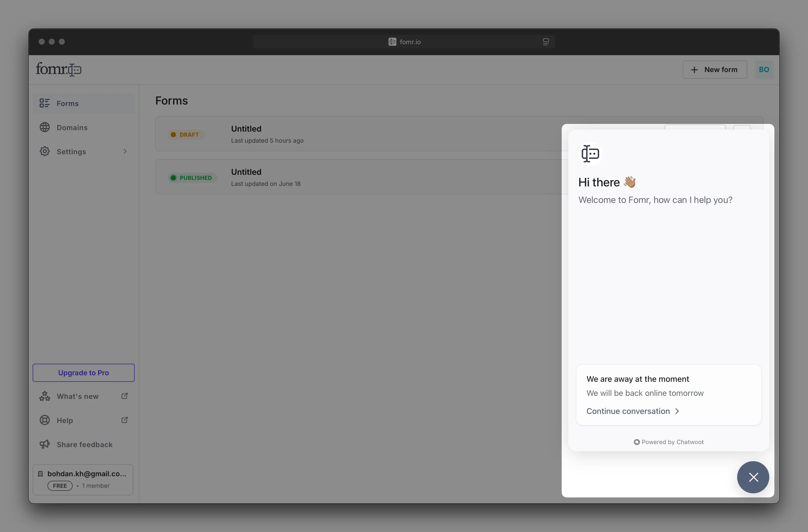Expand the Settings chevron arrow
Viewport: 808px width, 532px height.
point(125,151)
